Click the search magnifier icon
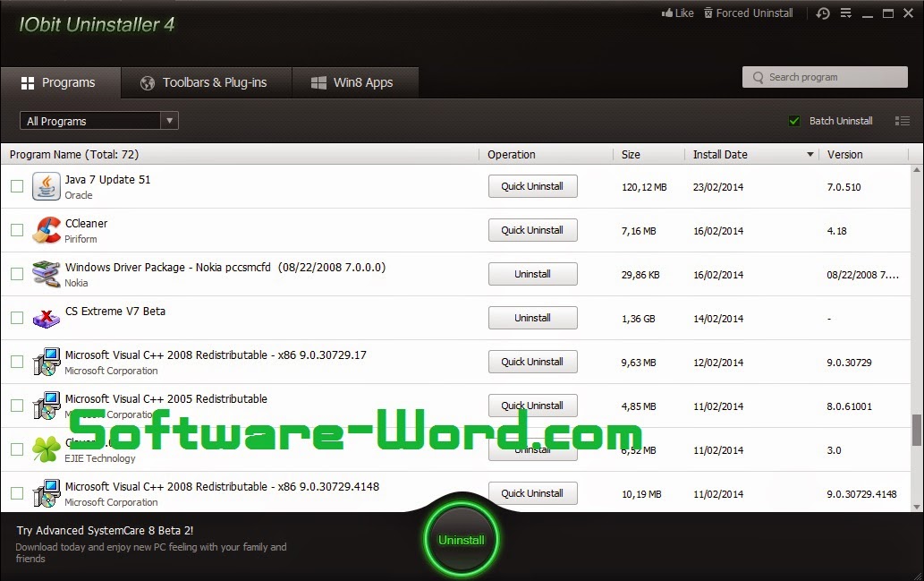The height and width of the screenshot is (581, 924). [x=758, y=77]
